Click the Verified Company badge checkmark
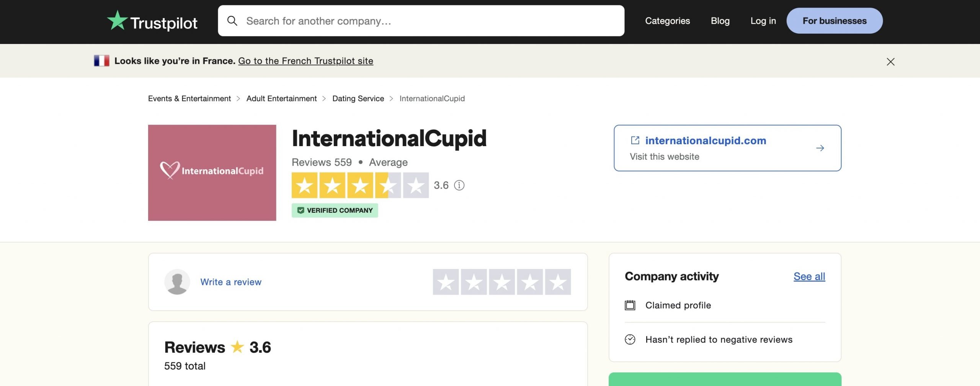Screen dimensions: 980x386 (301, 210)
